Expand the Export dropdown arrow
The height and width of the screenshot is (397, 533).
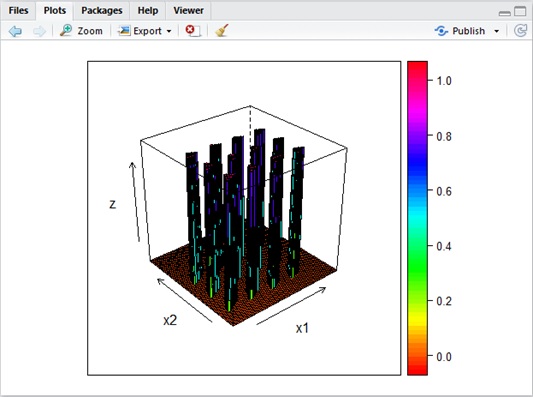click(x=169, y=31)
